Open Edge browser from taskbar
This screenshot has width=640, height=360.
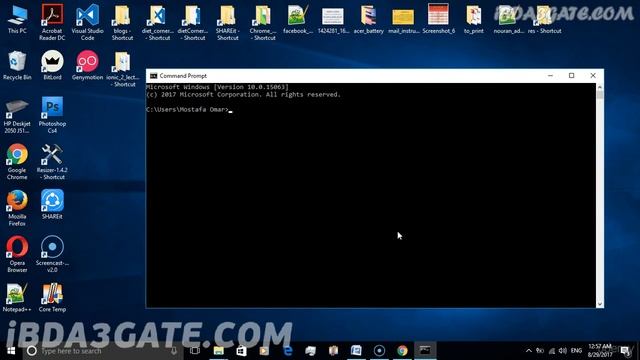287,351
